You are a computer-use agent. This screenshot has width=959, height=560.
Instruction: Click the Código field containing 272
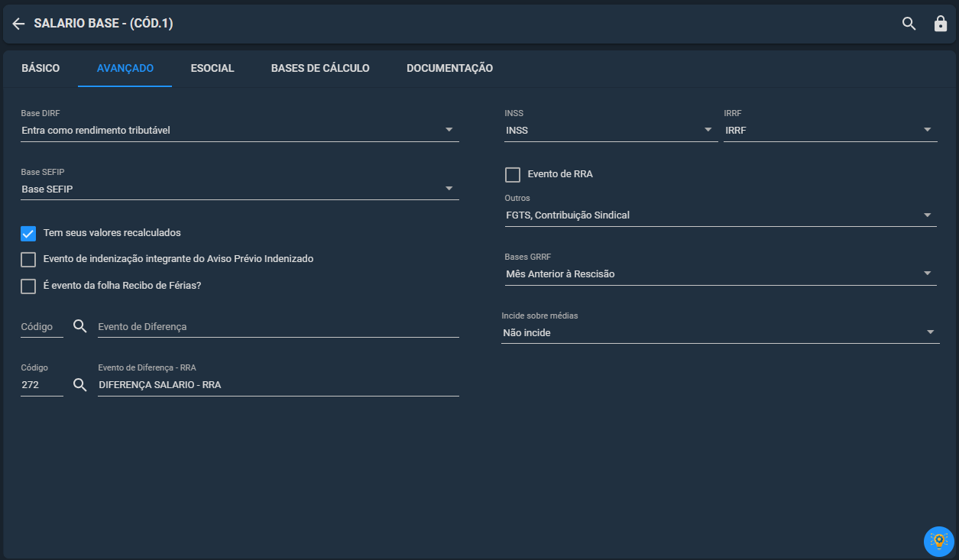click(x=42, y=385)
